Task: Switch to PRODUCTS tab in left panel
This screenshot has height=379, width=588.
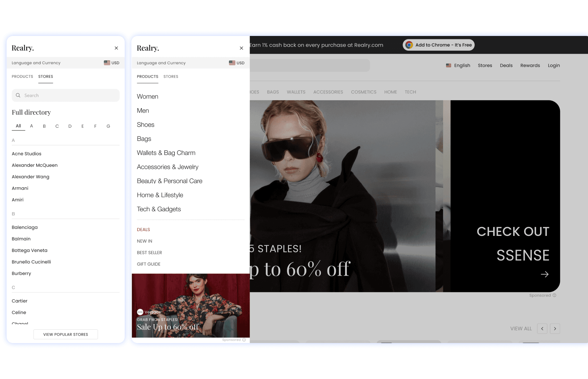Action: 23,77
